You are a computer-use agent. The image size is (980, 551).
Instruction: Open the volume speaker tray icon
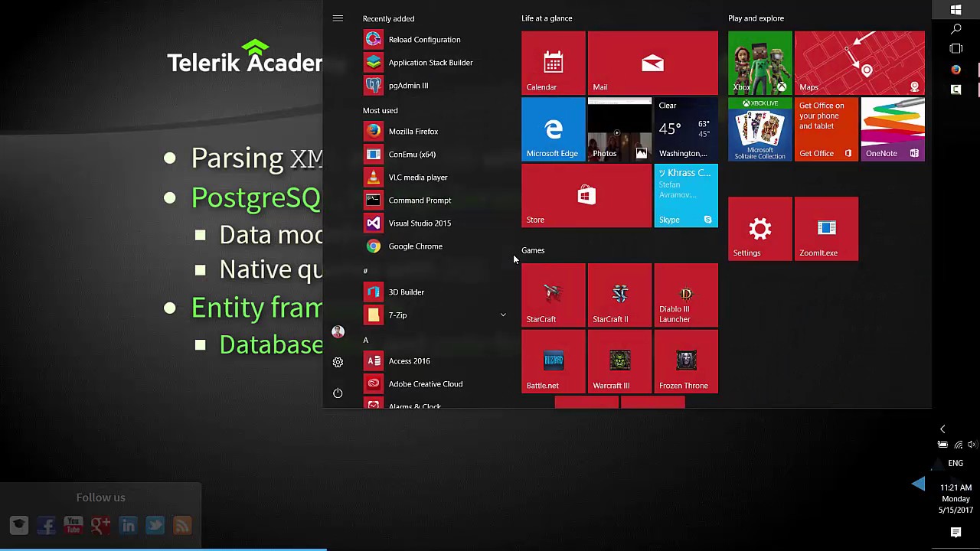pos(972,445)
